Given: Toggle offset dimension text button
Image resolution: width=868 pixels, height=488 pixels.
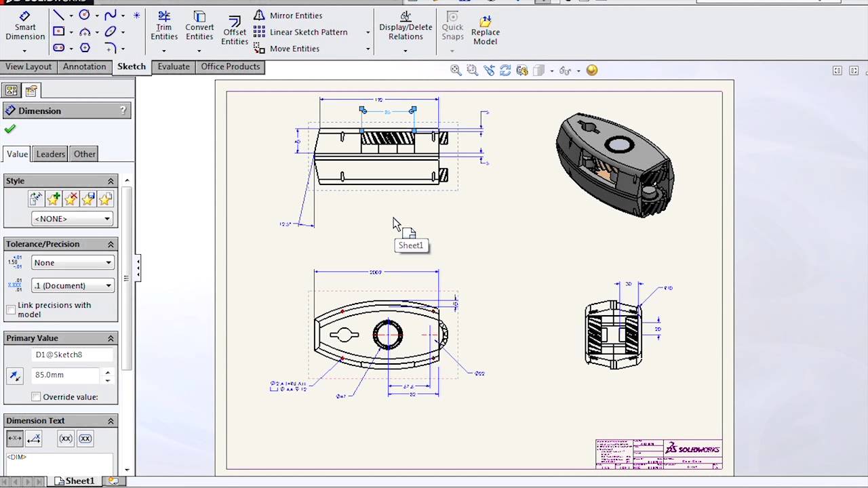Looking at the screenshot, I should (34, 439).
